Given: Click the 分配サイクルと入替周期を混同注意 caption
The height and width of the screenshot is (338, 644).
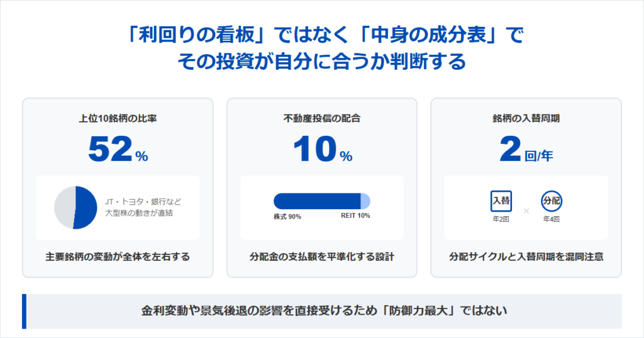Looking at the screenshot, I should click(526, 257).
